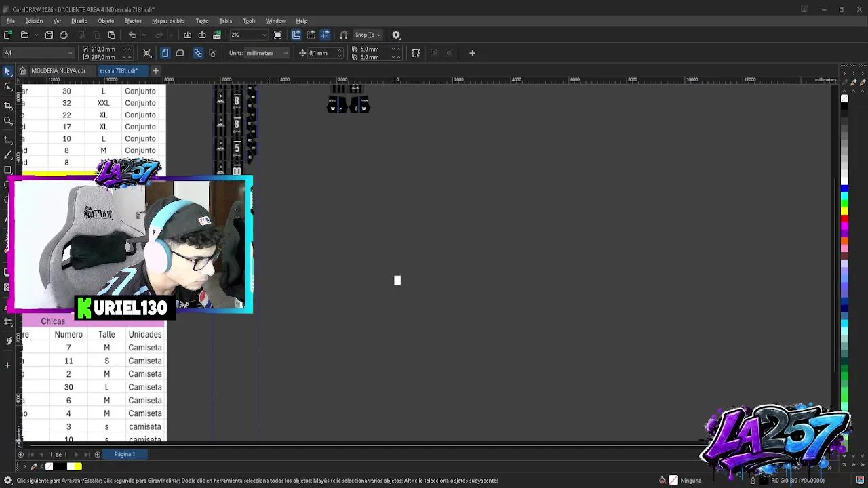The image size is (868, 488).
Task: Select the Página 1 page tab
Action: click(x=125, y=455)
